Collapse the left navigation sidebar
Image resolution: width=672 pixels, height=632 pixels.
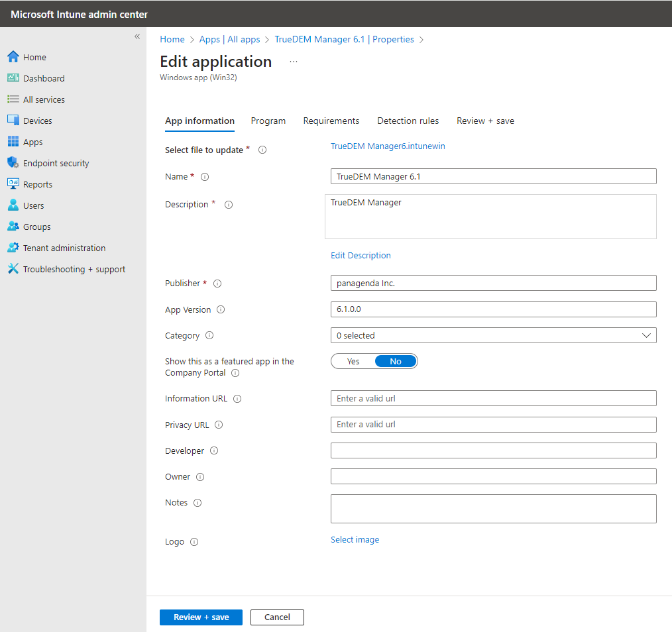tap(137, 36)
